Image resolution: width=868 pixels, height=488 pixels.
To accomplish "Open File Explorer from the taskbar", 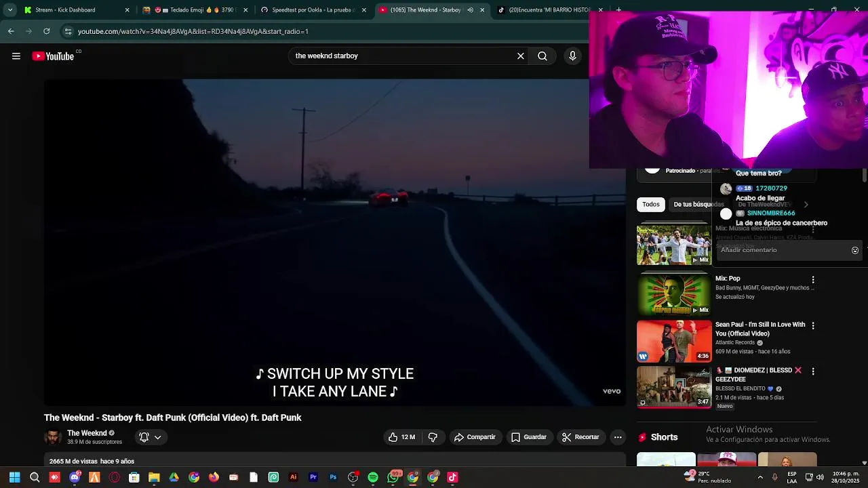I will (x=154, y=477).
